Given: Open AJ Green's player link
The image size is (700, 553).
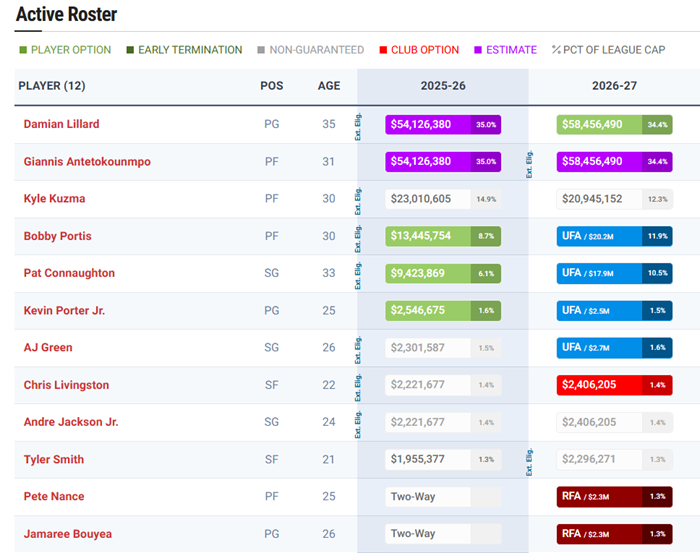Looking at the screenshot, I should pyautogui.click(x=48, y=348).
